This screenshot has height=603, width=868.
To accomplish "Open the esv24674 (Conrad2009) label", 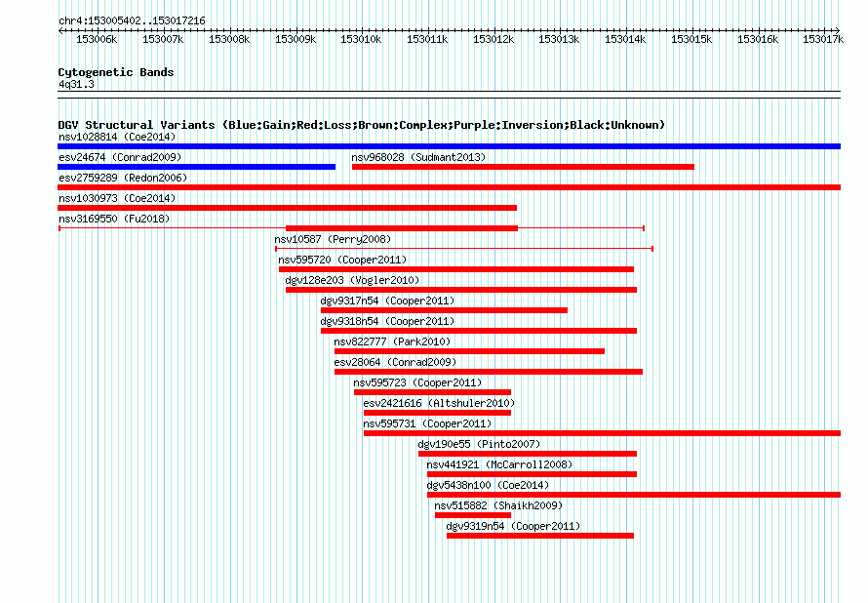I will (x=120, y=157).
